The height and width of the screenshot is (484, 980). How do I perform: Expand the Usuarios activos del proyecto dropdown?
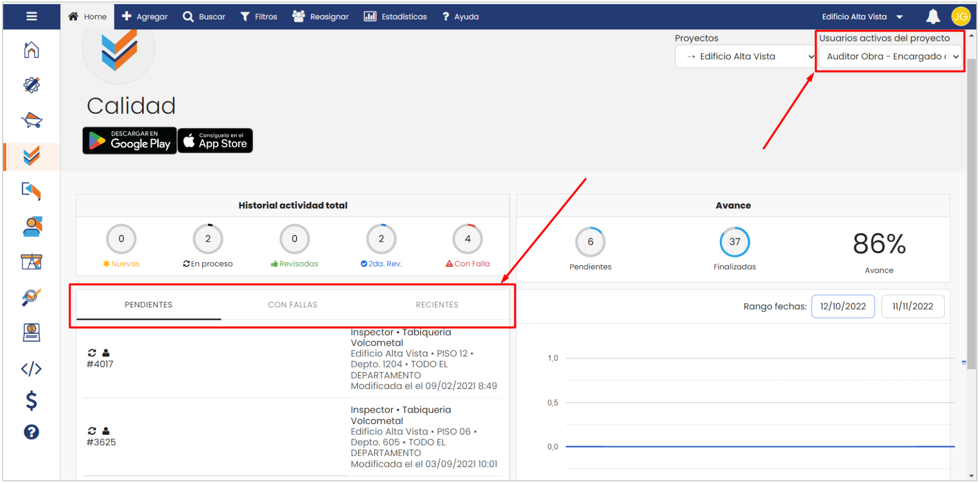(891, 57)
